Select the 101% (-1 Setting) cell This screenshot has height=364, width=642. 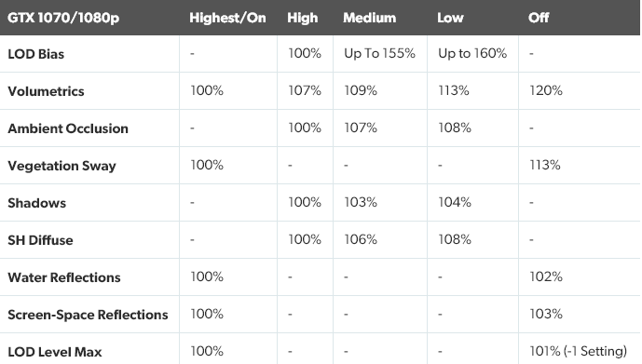pyautogui.click(x=578, y=351)
